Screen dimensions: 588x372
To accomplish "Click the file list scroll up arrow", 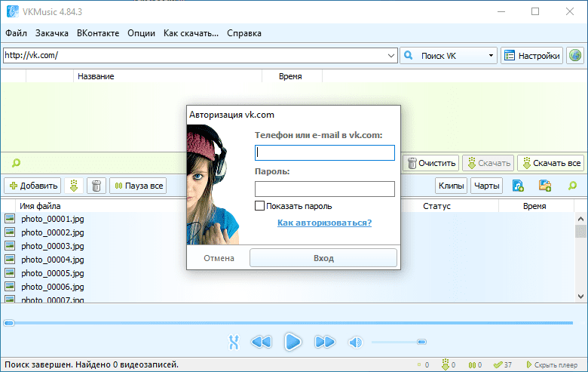I will click(580, 219).
